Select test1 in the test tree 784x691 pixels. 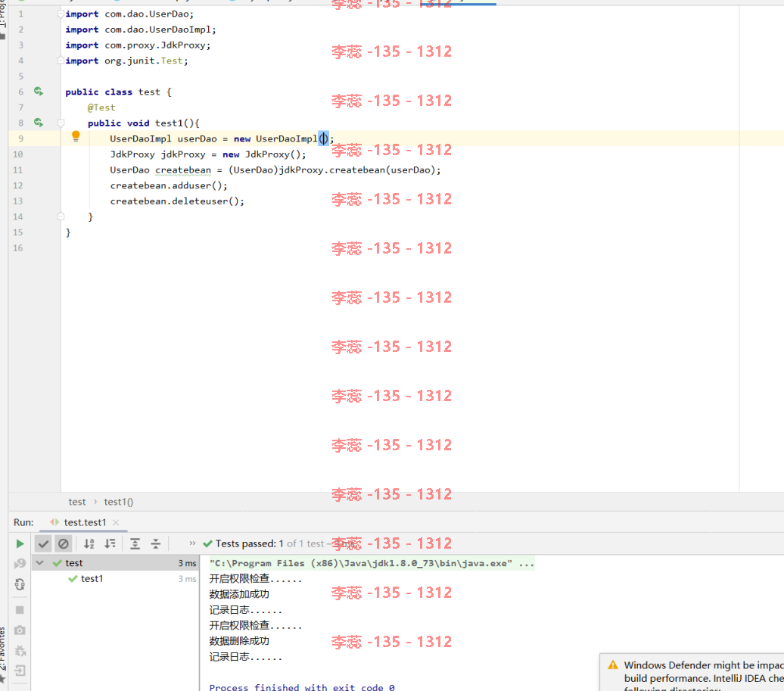92,578
